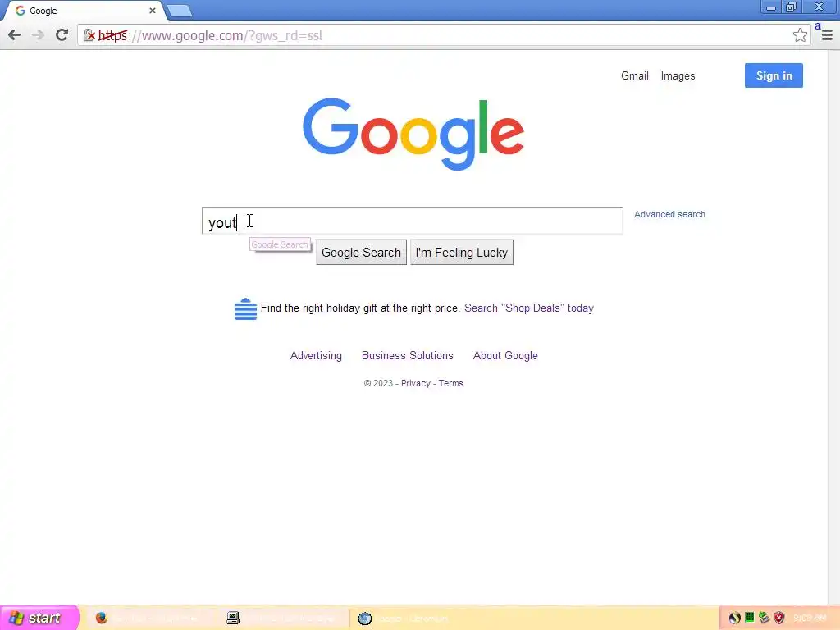Image resolution: width=840 pixels, height=630 pixels.
Task: Open the Images link
Action: pyautogui.click(x=678, y=76)
